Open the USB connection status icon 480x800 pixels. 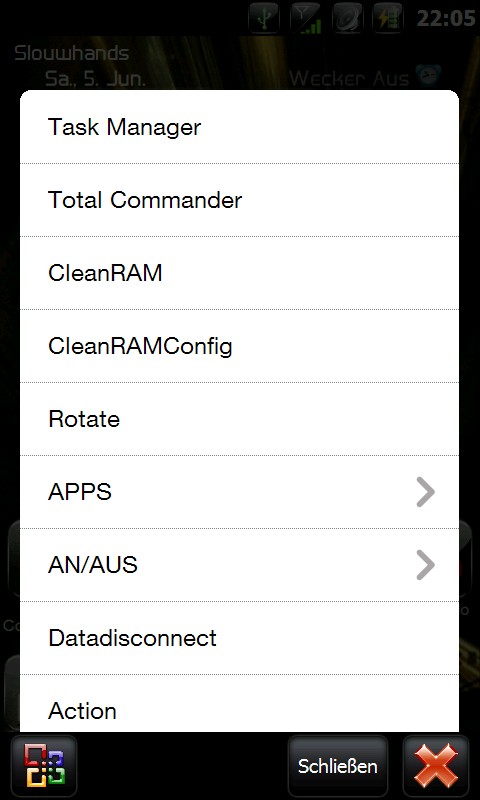pyautogui.click(x=264, y=18)
